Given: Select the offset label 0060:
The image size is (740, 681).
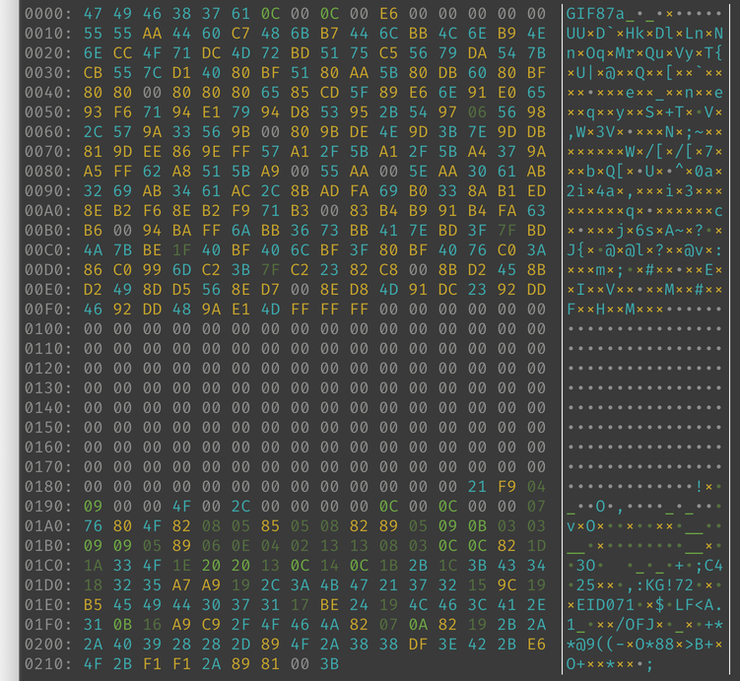Looking at the screenshot, I should click(x=48, y=132).
